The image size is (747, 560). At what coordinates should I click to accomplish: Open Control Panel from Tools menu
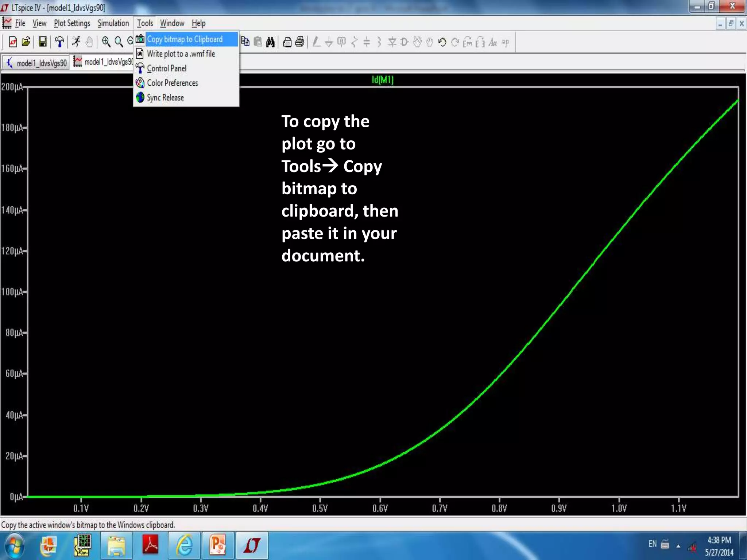click(167, 69)
